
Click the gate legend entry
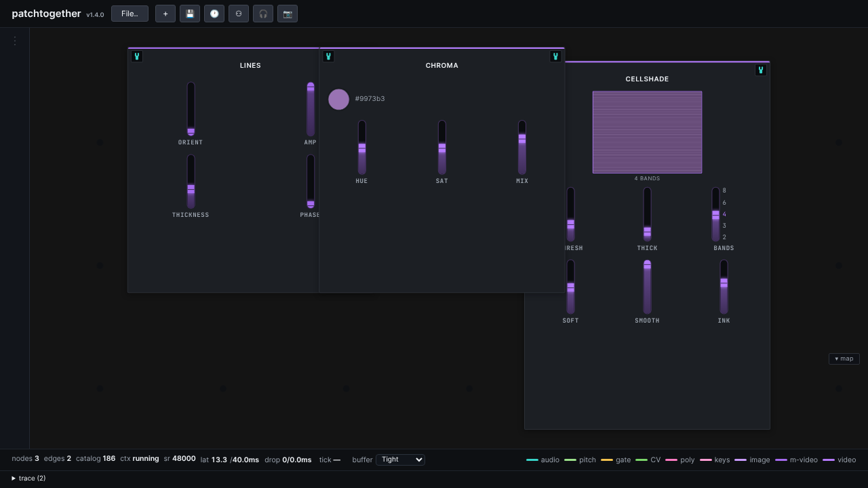(x=616, y=460)
